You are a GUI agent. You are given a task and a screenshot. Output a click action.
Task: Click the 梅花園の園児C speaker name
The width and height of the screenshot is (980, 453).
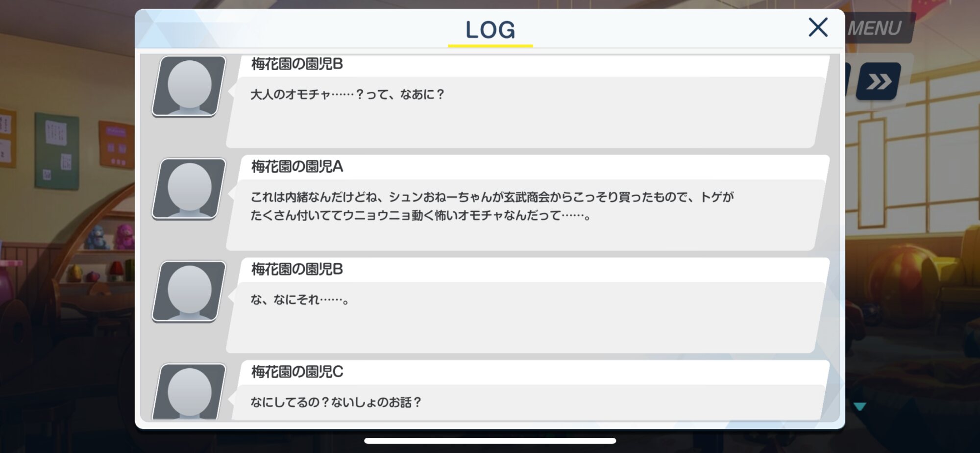(x=297, y=372)
